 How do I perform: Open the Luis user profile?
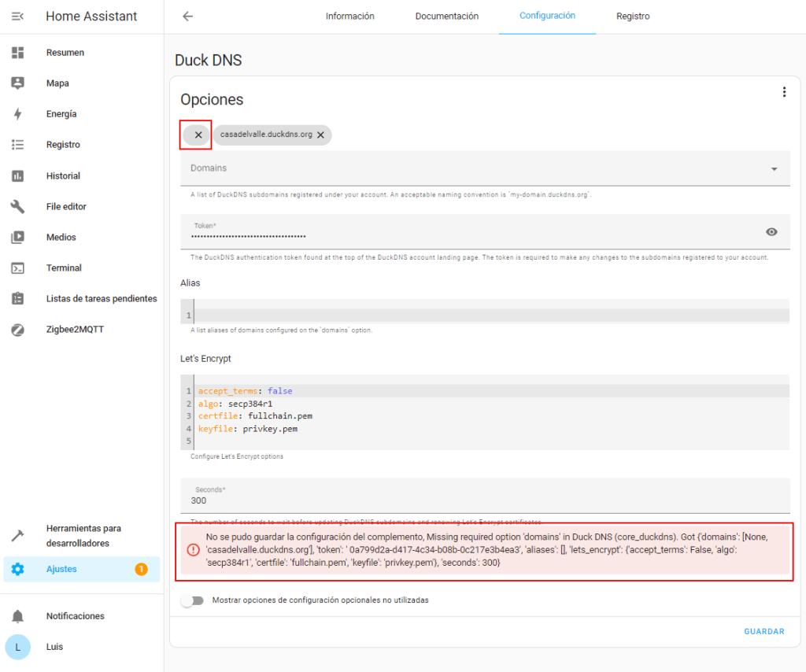(x=54, y=647)
